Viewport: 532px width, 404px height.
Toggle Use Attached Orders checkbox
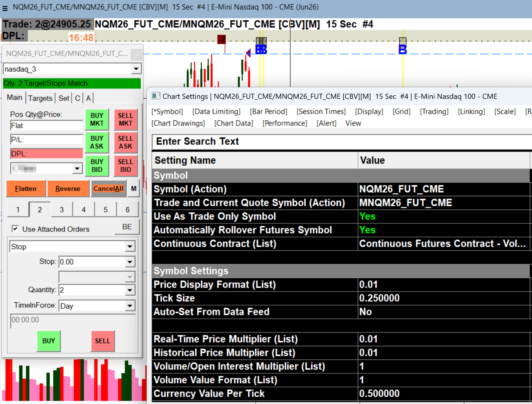point(15,228)
